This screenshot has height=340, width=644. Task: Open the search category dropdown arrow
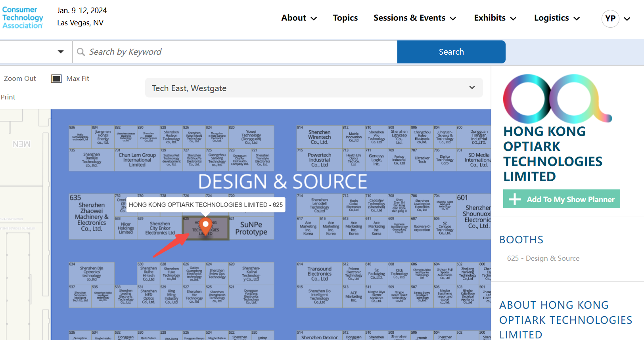pyautogui.click(x=61, y=52)
